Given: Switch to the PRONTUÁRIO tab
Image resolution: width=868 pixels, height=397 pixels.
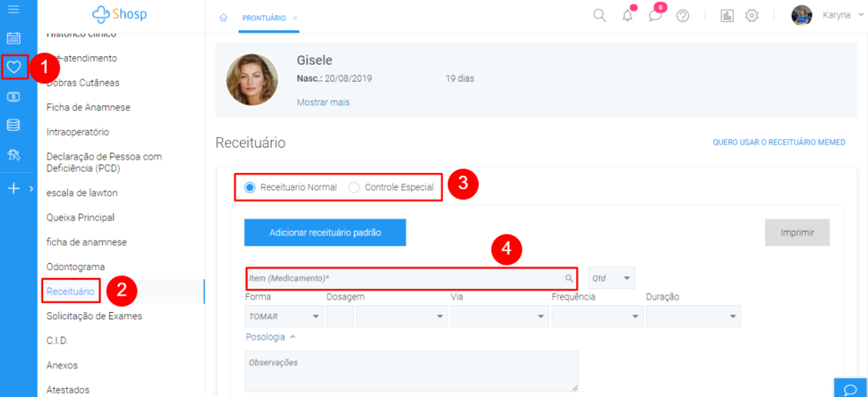Looking at the screenshot, I should (x=263, y=19).
